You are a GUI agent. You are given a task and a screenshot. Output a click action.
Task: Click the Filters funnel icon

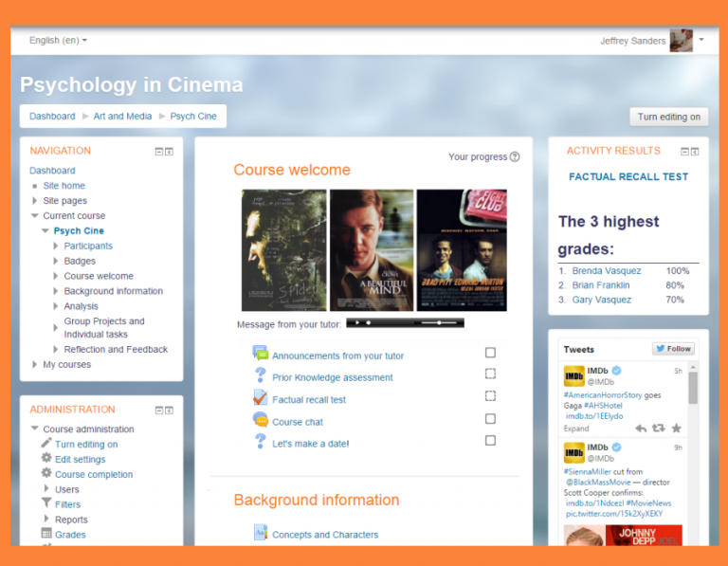coord(46,504)
